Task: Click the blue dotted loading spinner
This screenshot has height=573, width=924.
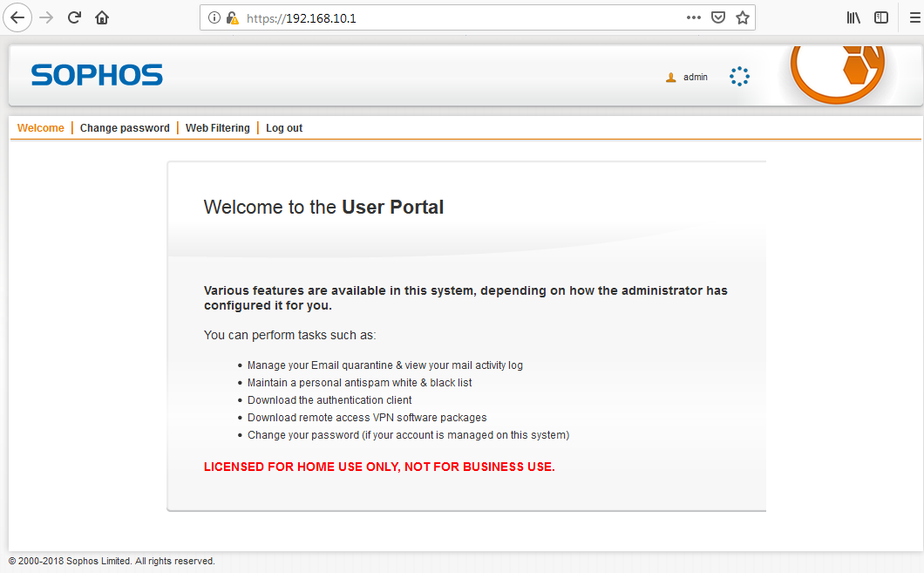Action: tap(739, 77)
